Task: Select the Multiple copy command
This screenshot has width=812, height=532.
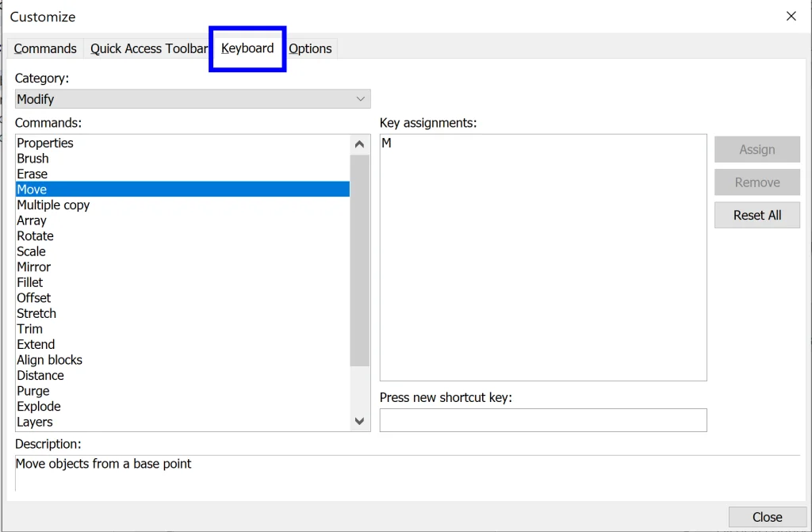Action: (53, 205)
